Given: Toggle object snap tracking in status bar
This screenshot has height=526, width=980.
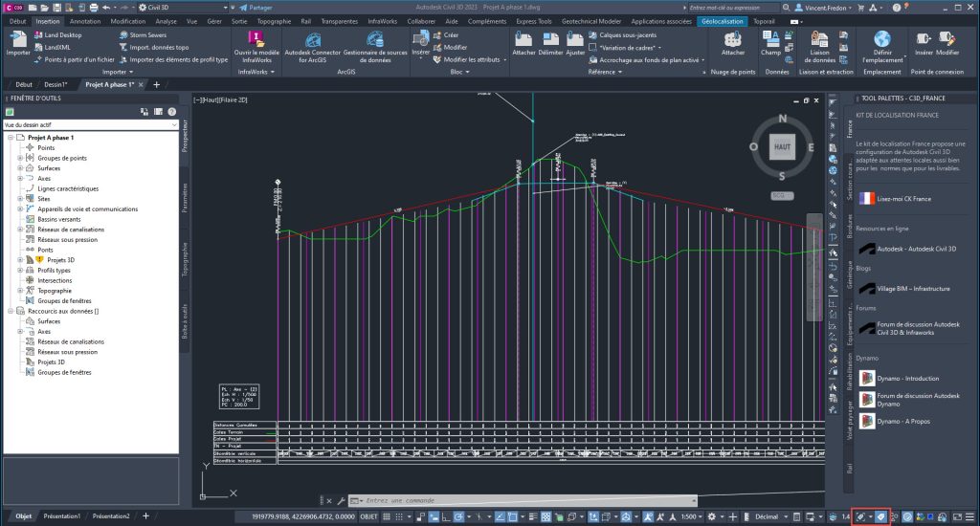Looking at the screenshot, I should click(500, 516).
